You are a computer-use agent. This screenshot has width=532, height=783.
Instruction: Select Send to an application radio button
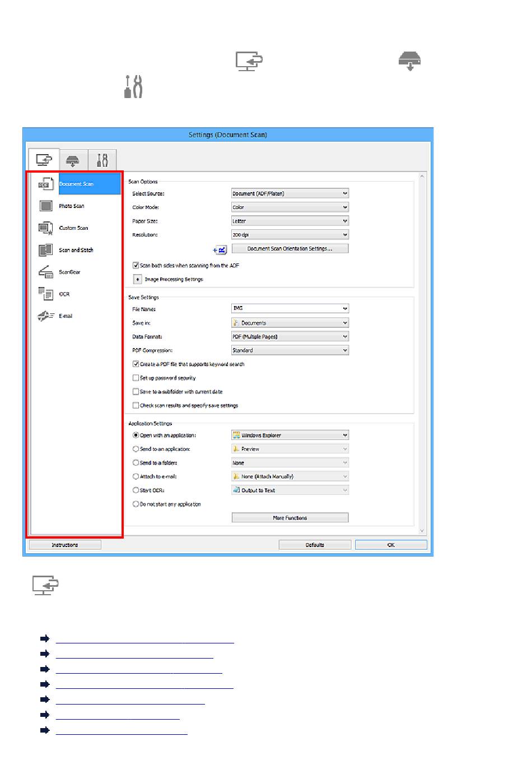[x=136, y=449]
